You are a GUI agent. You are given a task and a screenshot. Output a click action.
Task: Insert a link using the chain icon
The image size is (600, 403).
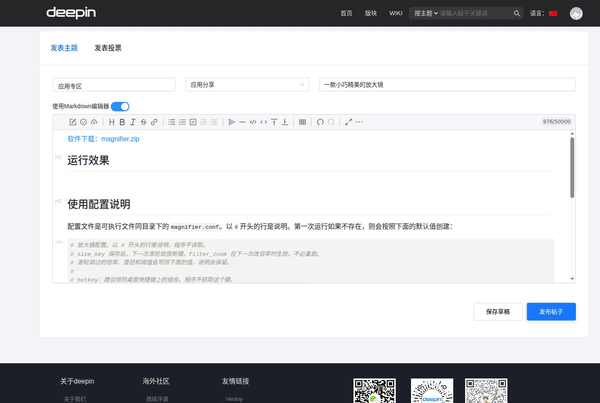[154, 122]
